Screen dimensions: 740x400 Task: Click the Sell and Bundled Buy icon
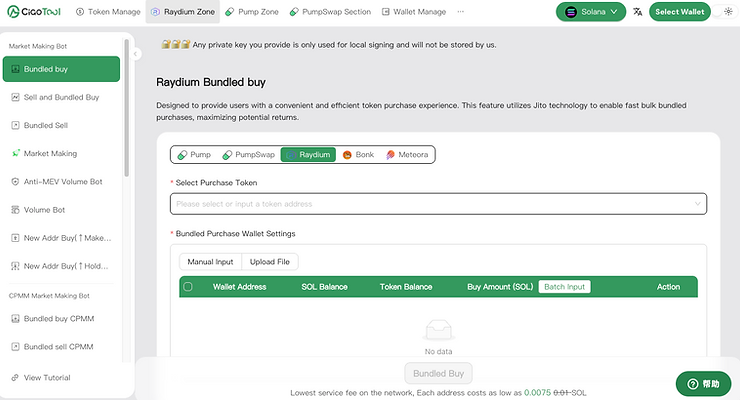(x=15, y=97)
